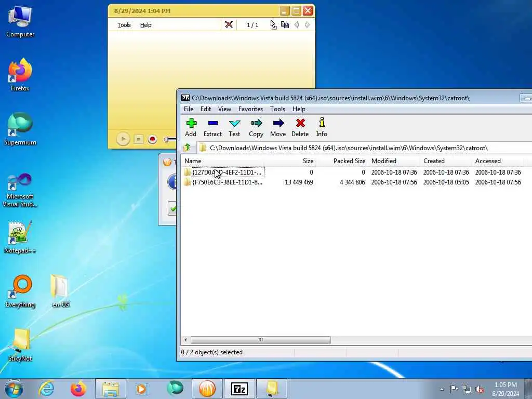This screenshot has width=532, height=399.
Task: Click the sticky note text area
Action: tap(211, 79)
